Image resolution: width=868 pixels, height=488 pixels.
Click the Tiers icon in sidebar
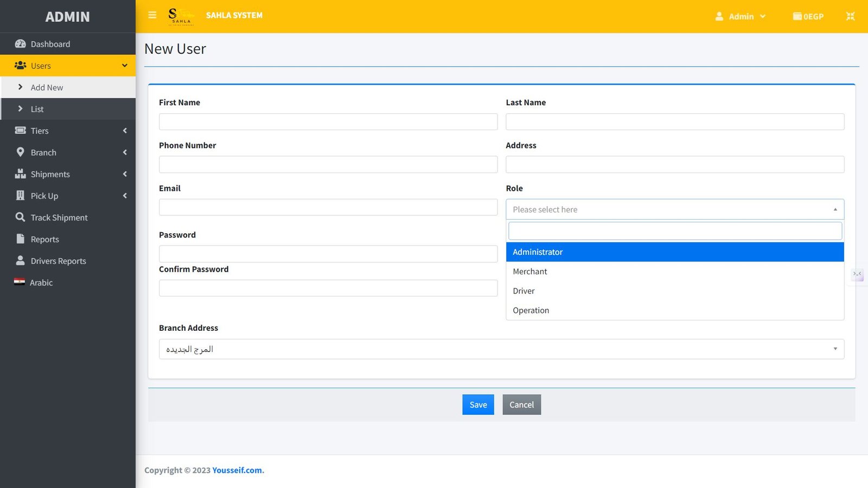click(x=20, y=130)
